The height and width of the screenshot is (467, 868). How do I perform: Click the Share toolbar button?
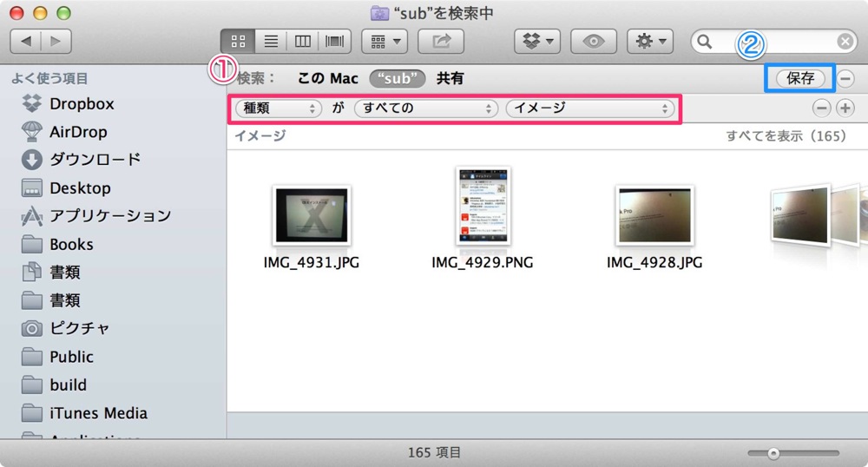point(441,41)
